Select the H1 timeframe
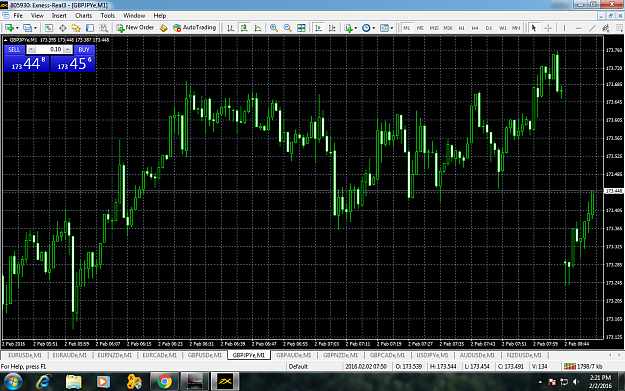This screenshot has width=625, height=391. tap(462, 28)
